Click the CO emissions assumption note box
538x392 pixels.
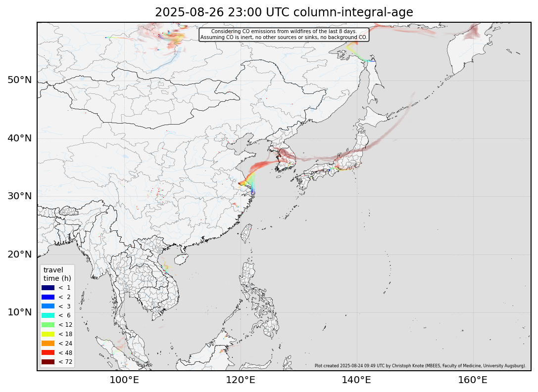[284, 35]
